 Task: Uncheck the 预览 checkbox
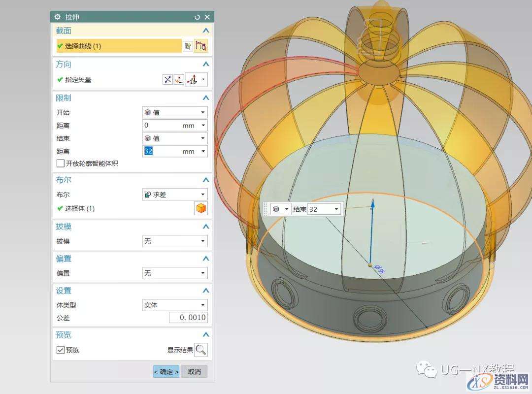tap(61, 350)
